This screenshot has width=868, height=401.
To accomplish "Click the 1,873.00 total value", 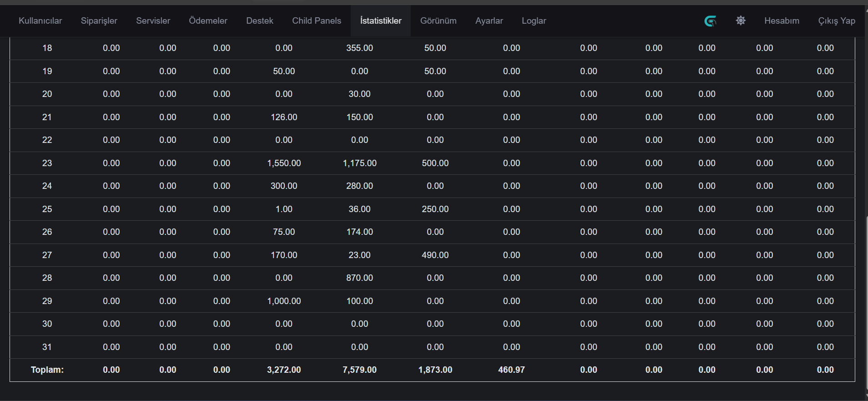I will (435, 370).
